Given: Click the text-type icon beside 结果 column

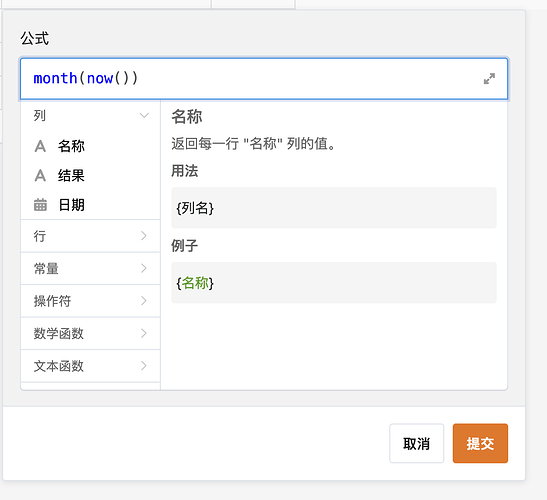Looking at the screenshot, I should coord(40,176).
